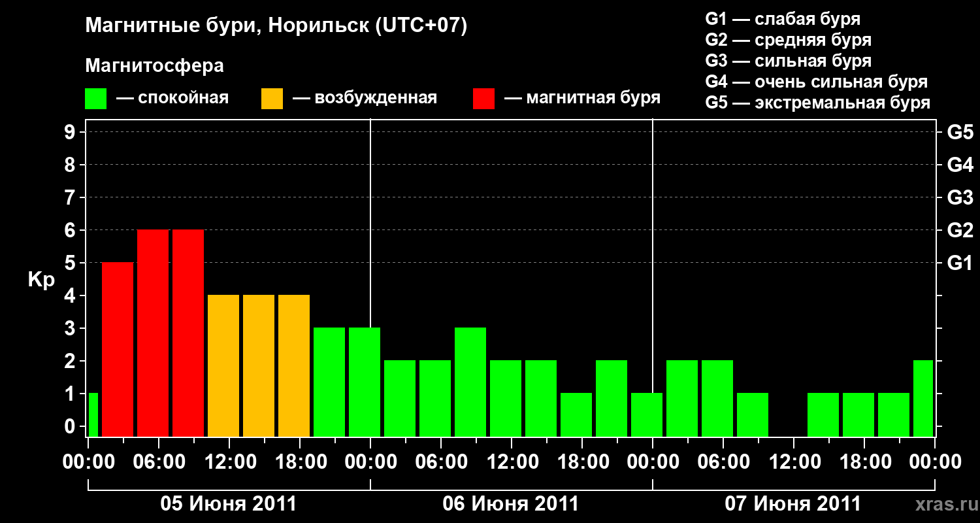Click the 'G5 — экстремальная буря' legend line
Screen dimensions: 980x523
coord(818,103)
